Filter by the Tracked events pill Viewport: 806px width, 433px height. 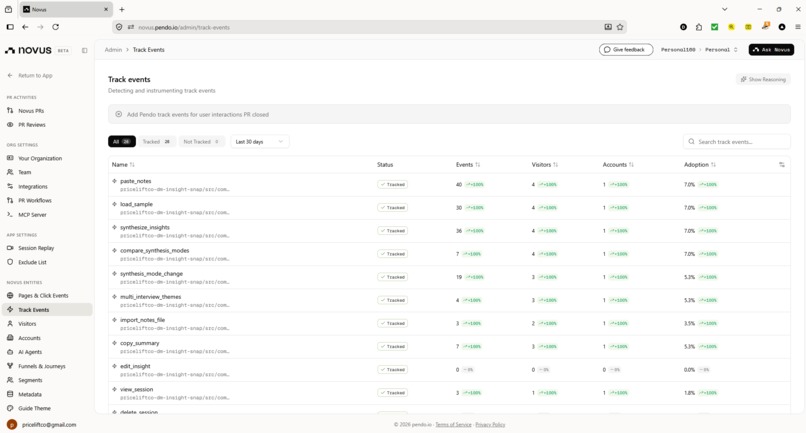pyautogui.click(x=157, y=141)
